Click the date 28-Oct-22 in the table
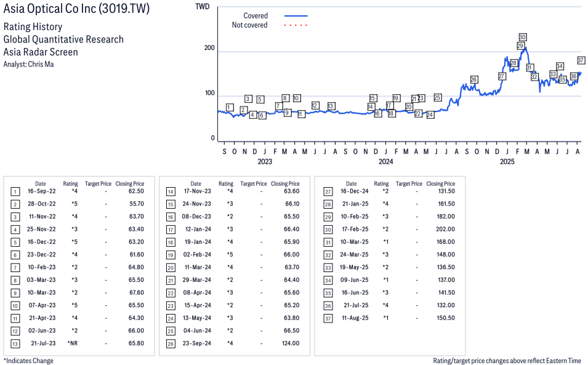588x365 pixels. [x=42, y=204]
